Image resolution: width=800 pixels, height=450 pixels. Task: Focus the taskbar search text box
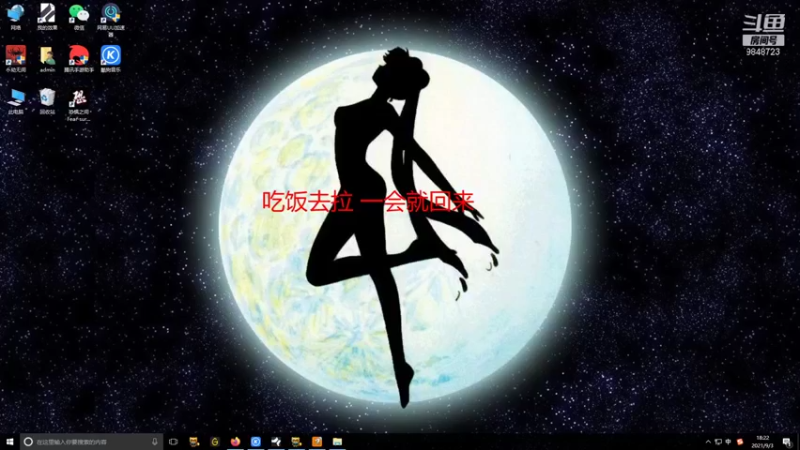[92, 442]
